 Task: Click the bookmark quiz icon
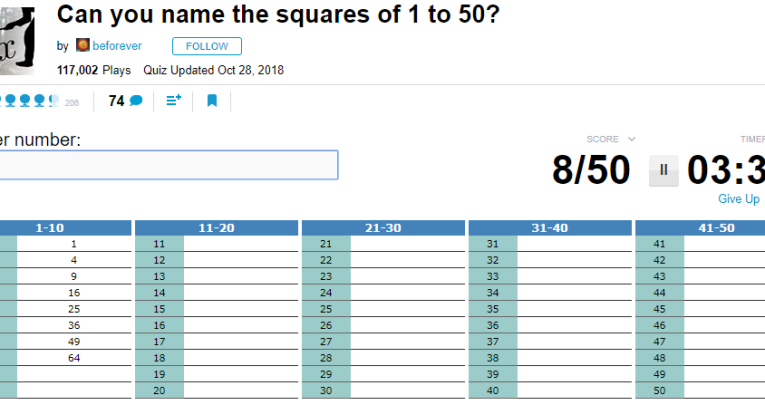coord(212,101)
